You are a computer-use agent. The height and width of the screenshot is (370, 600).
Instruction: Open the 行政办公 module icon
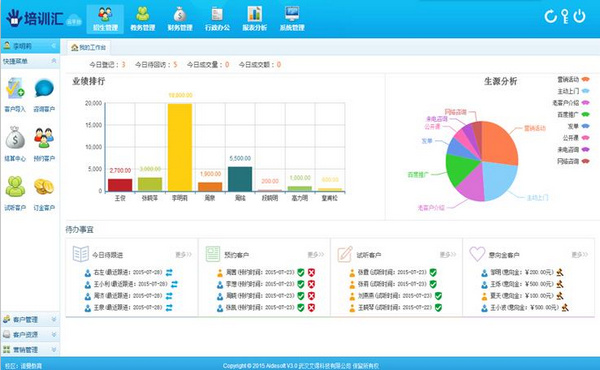217,19
